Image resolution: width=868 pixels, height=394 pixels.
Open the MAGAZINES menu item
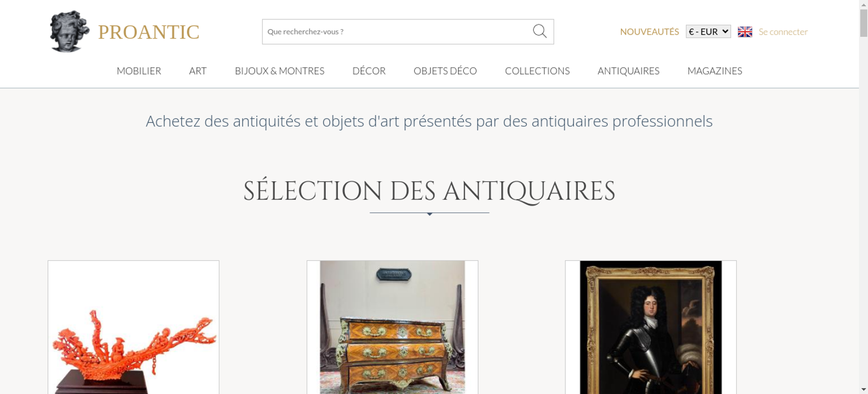point(715,71)
